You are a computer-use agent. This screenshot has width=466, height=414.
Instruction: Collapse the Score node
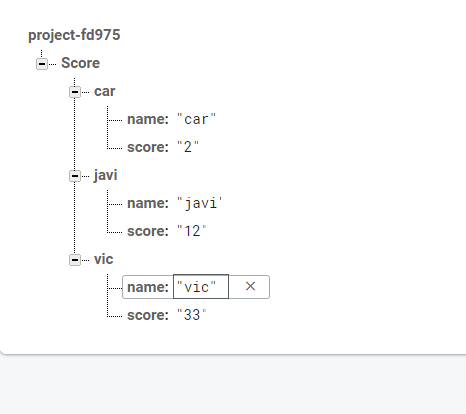[x=42, y=64]
